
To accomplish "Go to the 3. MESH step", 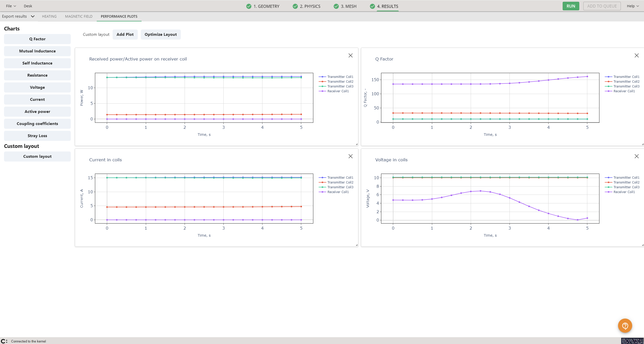I will (348, 6).
